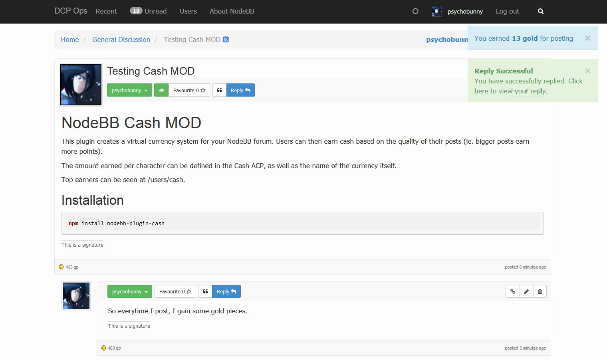This screenshot has height=364, width=607.
Task: Edit the second post with the pencil icon
Action: [x=526, y=291]
